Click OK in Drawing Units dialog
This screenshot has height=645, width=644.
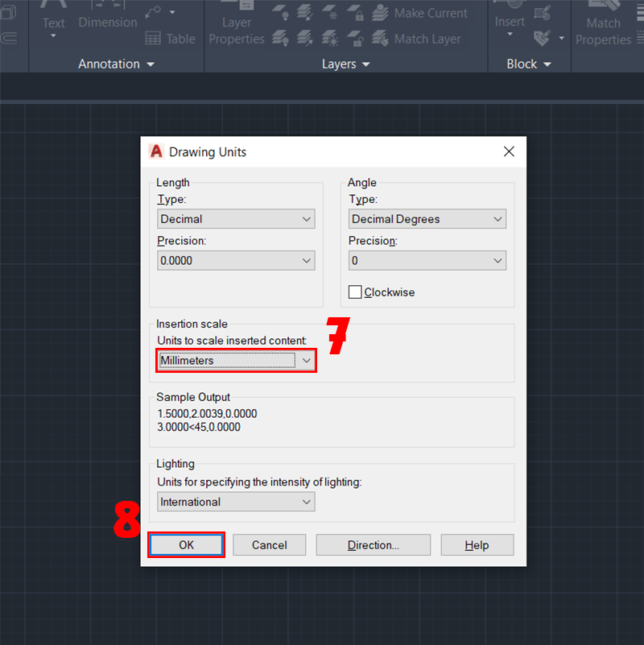[x=186, y=545]
